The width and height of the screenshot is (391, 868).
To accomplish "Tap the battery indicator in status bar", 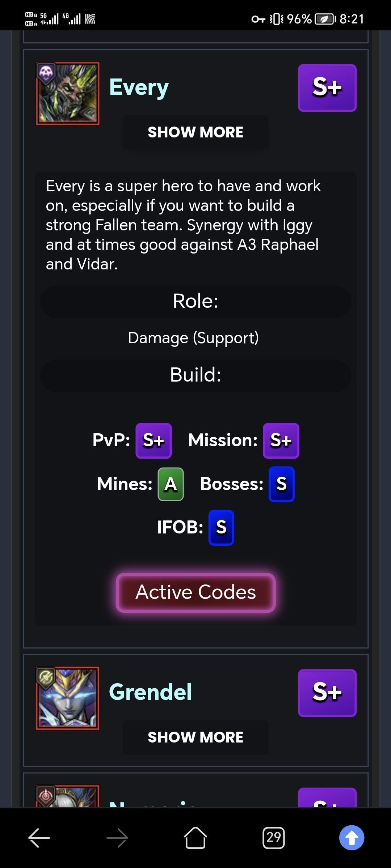I will [x=325, y=19].
